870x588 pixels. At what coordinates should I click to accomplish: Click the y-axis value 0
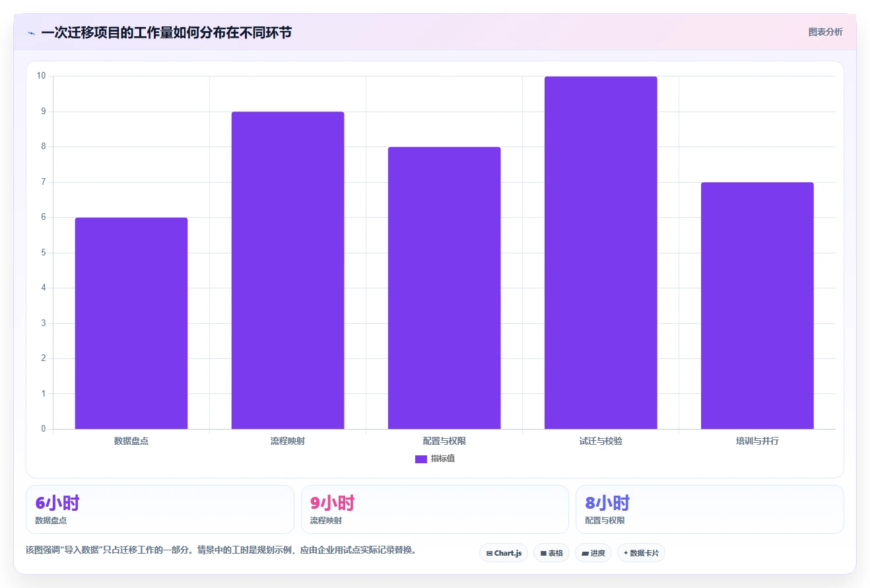(x=44, y=429)
